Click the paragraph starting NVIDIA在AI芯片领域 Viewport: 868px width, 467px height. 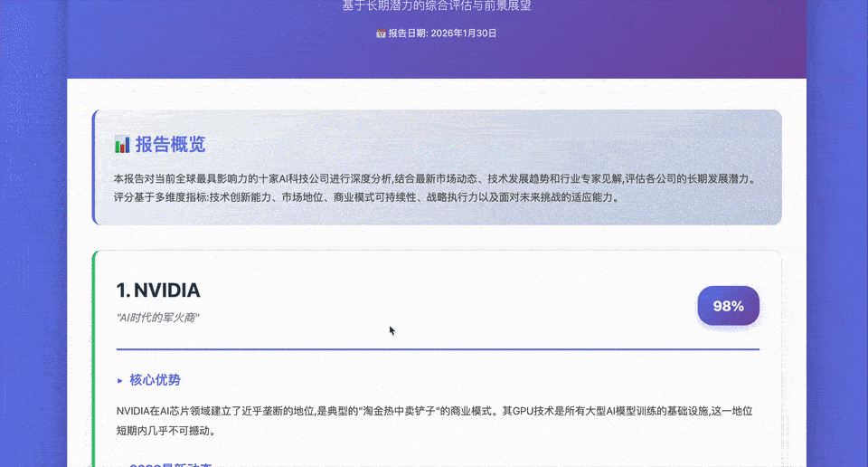click(x=435, y=421)
